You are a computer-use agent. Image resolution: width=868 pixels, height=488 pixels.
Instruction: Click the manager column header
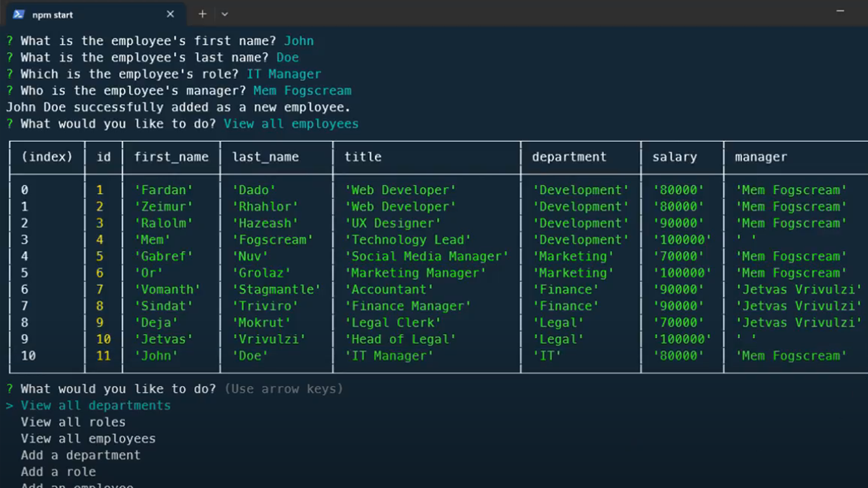761,157
